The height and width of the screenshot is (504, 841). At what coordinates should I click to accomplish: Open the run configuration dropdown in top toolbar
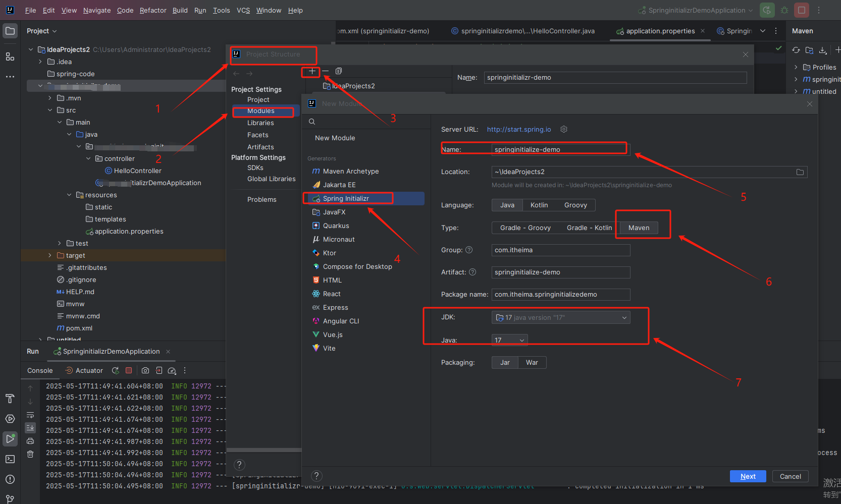(696, 10)
